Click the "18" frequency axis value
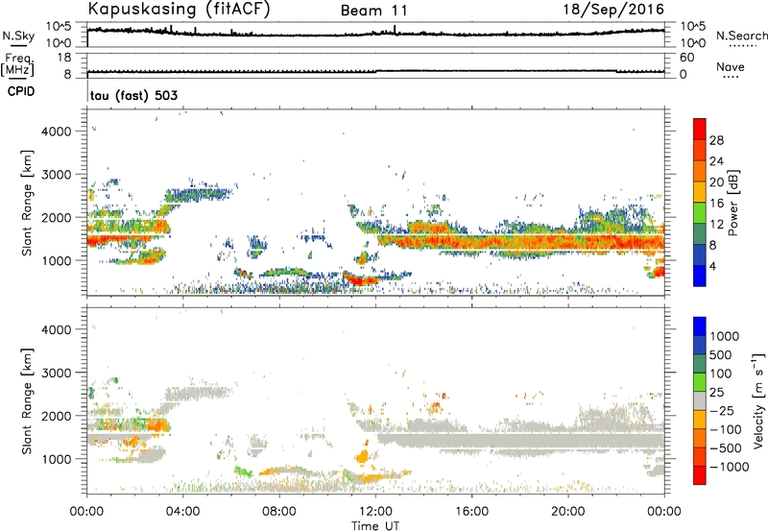The width and height of the screenshot is (768, 532). point(63,58)
